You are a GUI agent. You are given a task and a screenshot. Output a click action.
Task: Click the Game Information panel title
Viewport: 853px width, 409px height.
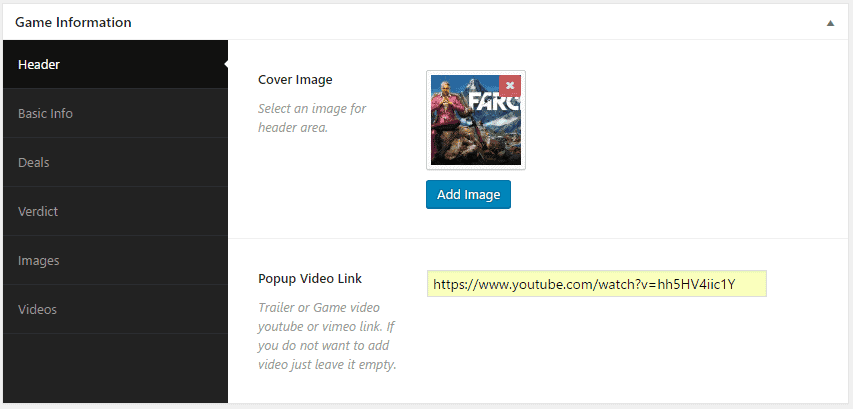[73, 22]
